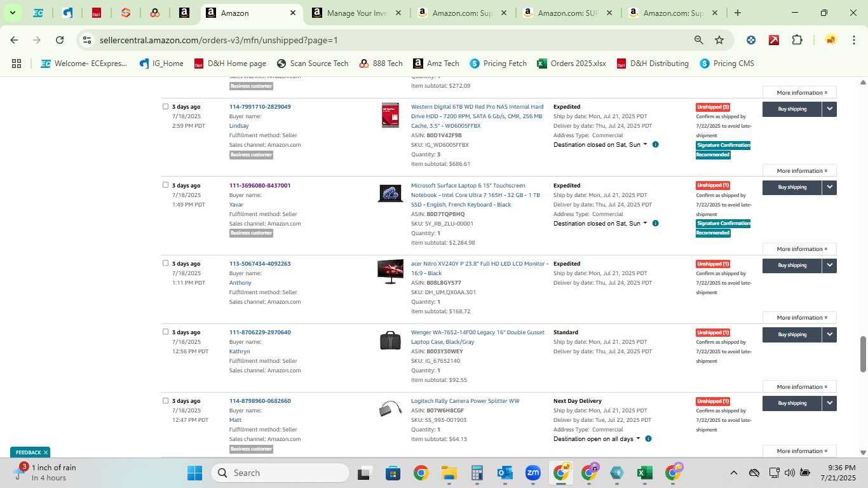View info icon next to Destination open all days
This screenshot has height=488, width=868.
(648, 439)
